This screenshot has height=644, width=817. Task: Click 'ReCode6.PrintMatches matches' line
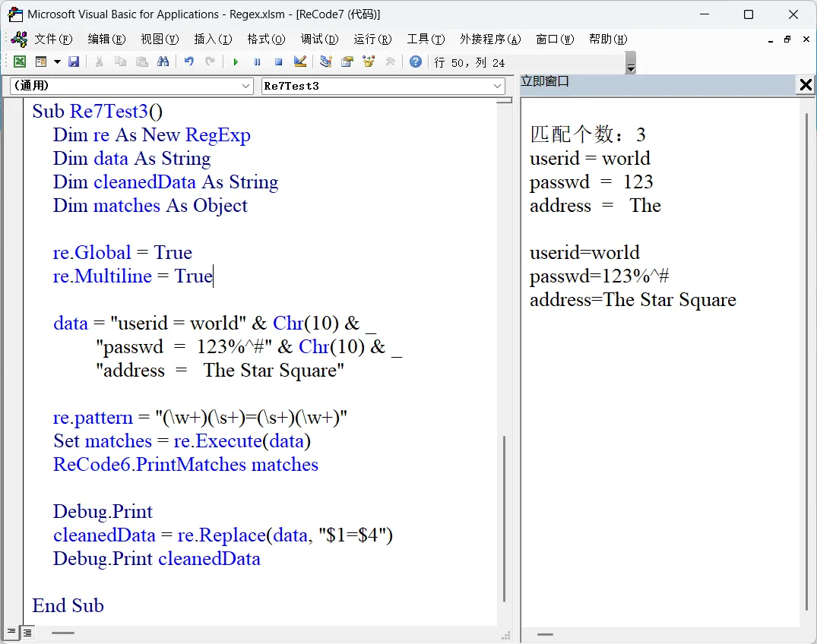click(185, 464)
